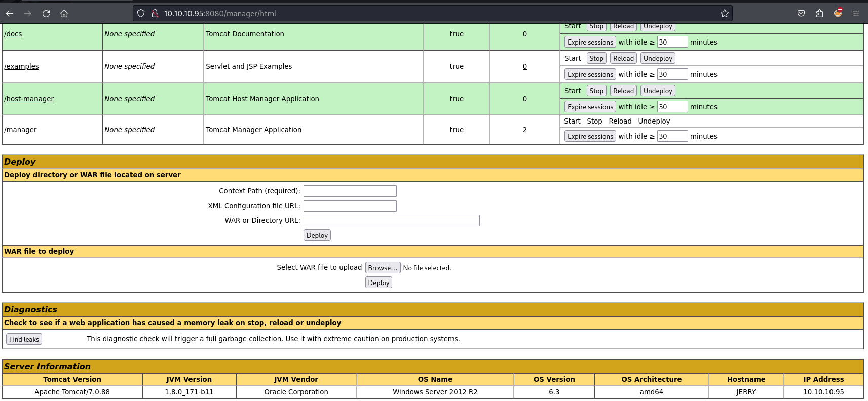
Task: Click the Find leaks button
Action: (24, 339)
